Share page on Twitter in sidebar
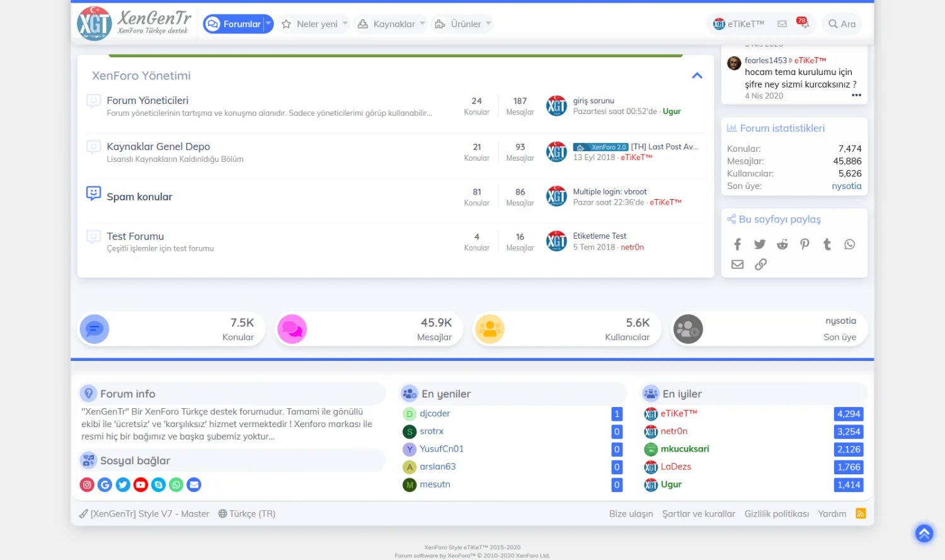The image size is (945, 560). pyautogui.click(x=760, y=244)
